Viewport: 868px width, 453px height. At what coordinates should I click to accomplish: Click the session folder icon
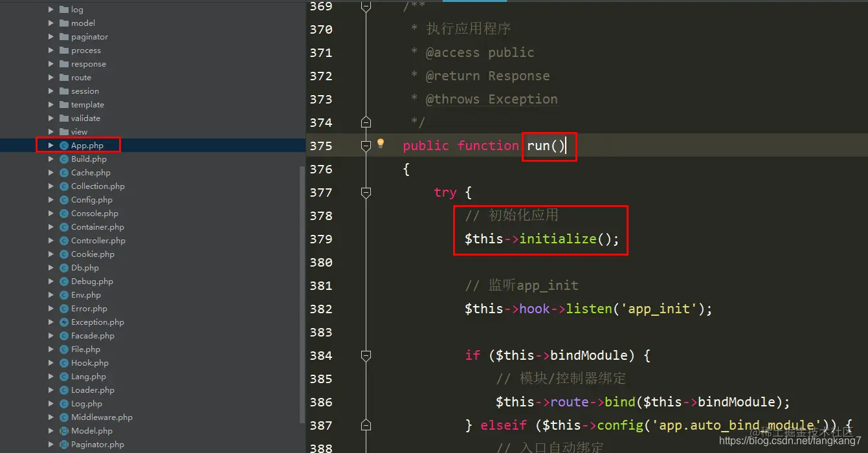point(64,91)
